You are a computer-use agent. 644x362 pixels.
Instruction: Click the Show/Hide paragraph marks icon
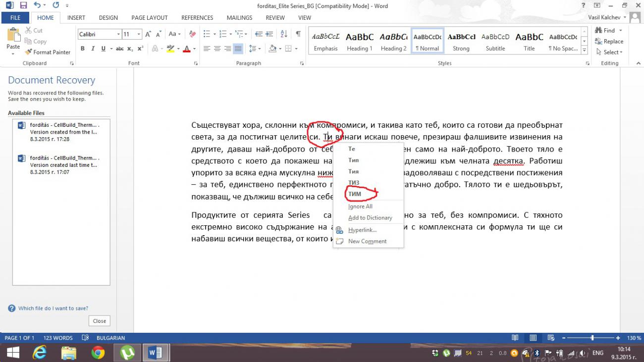click(298, 34)
